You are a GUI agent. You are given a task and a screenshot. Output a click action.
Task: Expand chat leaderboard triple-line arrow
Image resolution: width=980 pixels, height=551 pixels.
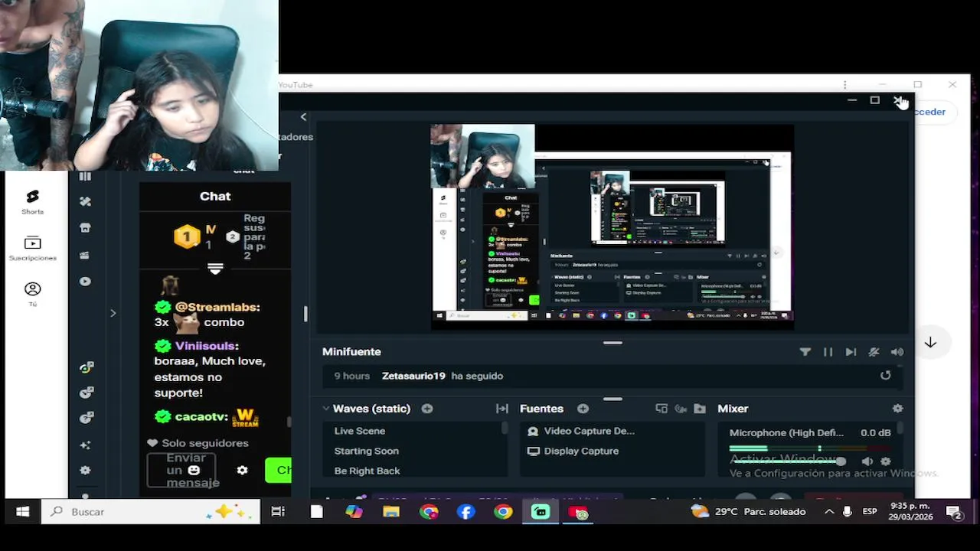click(x=215, y=269)
